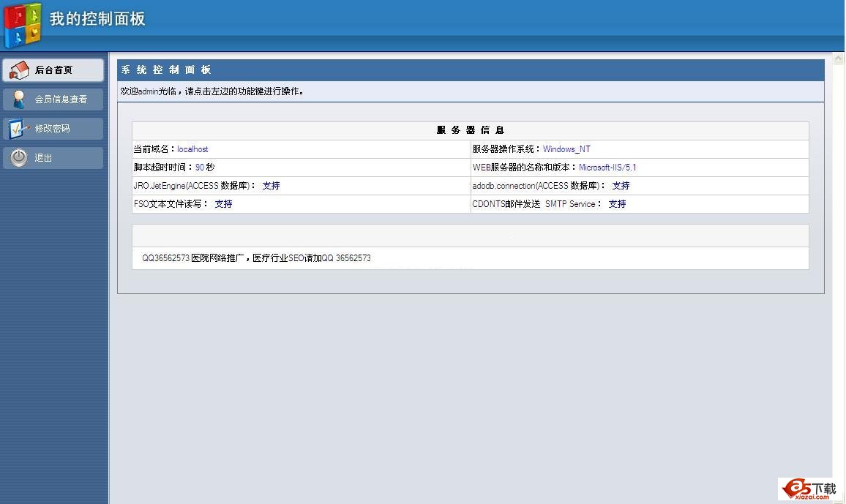This screenshot has height=504, width=846.
Task: Click the checklist icon beside 修改密码
Action: [x=18, y=128]
